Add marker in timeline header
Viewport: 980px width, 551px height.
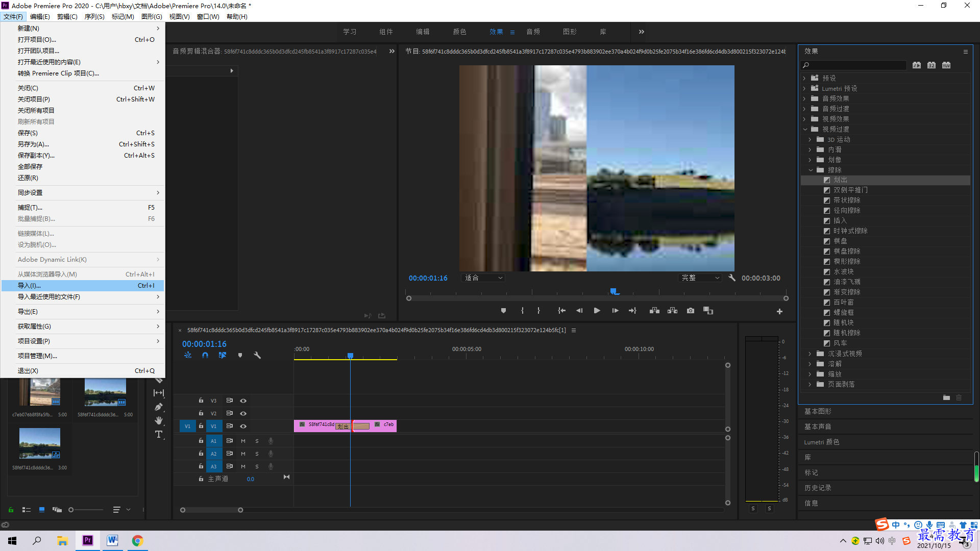240,355
